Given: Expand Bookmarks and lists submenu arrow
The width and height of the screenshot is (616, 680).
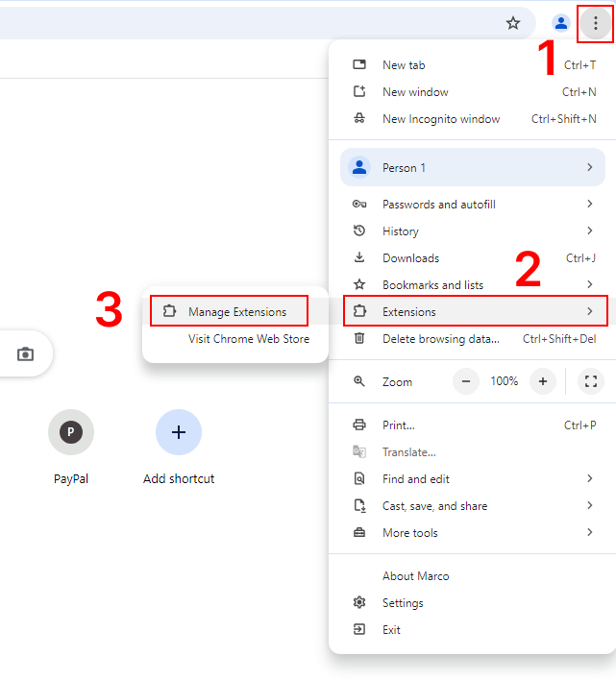Looking at the screenshot, I should tap(589, 284).
